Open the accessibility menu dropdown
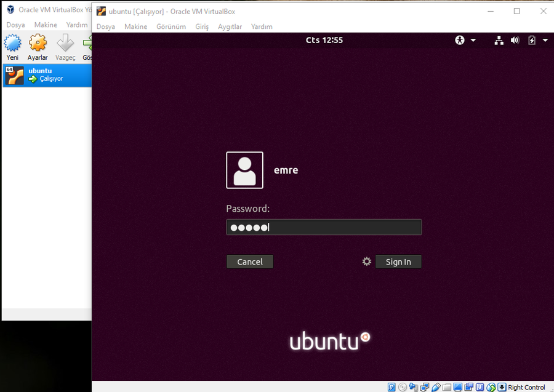Screen dimensions: 554x392 465,40
